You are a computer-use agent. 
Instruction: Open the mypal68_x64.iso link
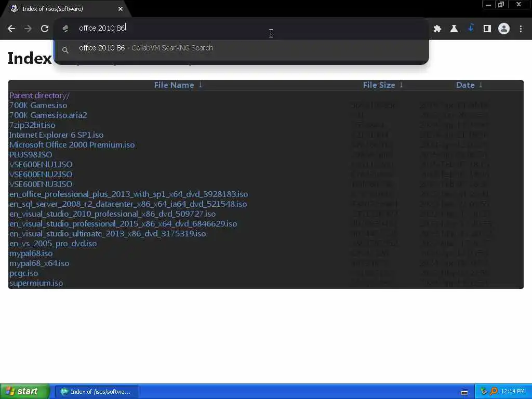pos(39,263)
